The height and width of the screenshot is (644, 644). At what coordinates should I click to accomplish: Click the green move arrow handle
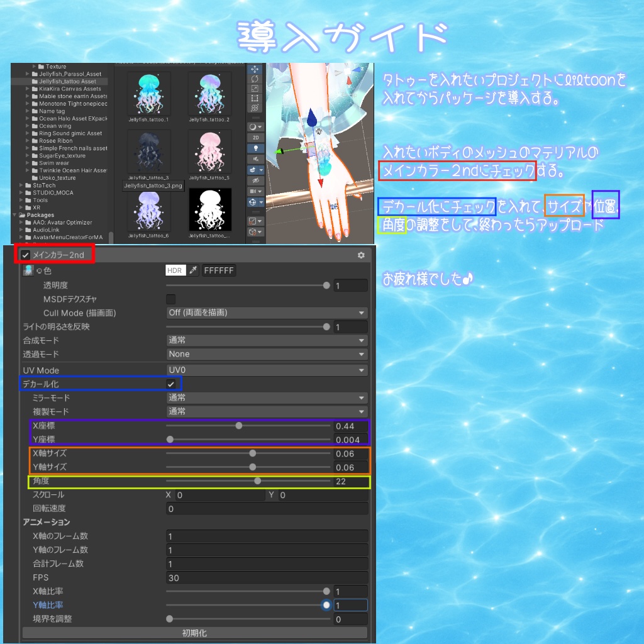280,151
